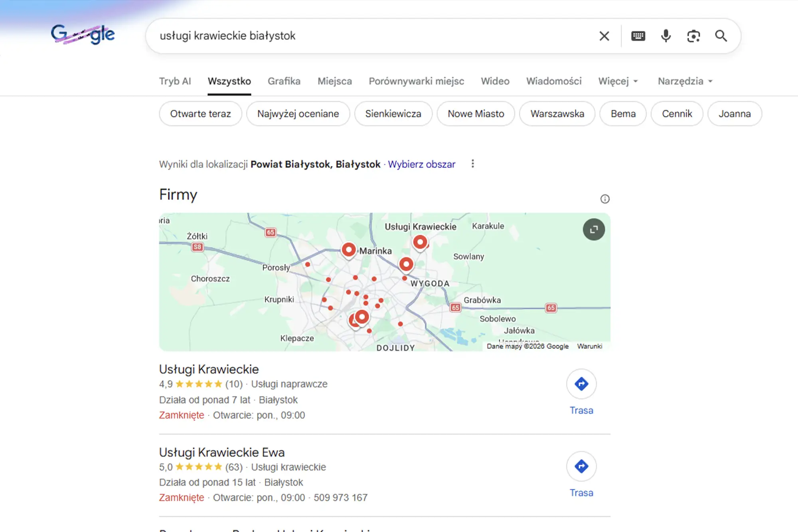798x532 pixels.
Task: Open the Więcej dropdown menu
Action: (618, 81)
